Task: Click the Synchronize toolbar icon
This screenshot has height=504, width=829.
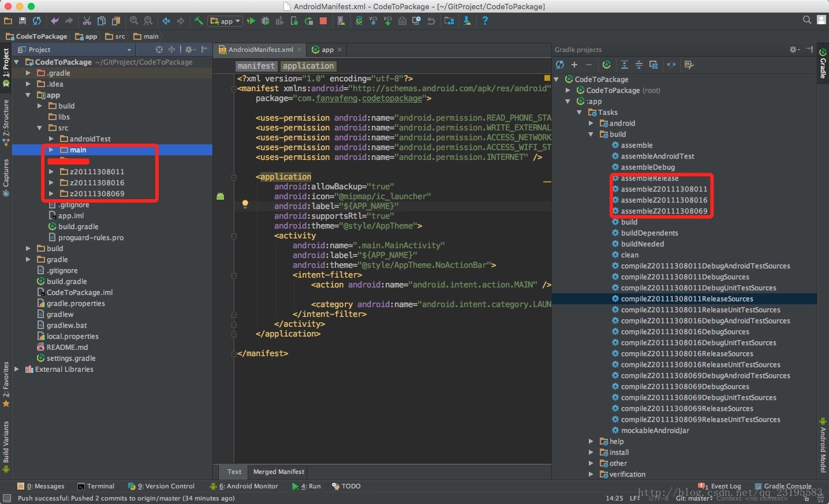Action: click(37, 21)
